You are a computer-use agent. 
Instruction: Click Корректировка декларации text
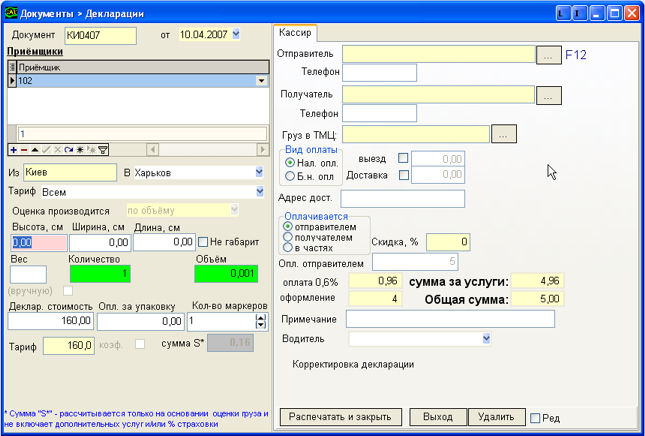pos(353,365)
